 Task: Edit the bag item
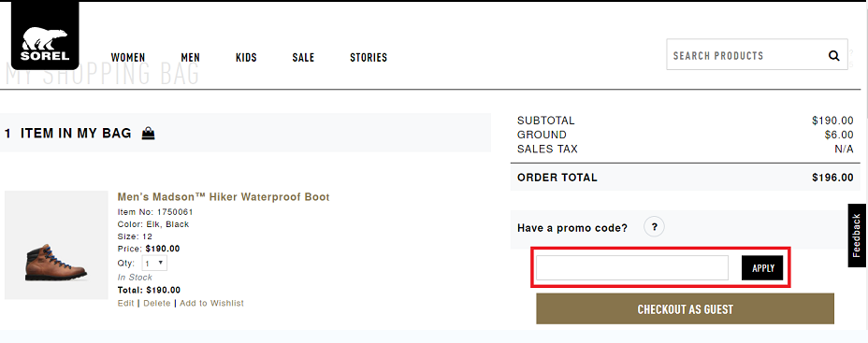(x=125, y=303)
